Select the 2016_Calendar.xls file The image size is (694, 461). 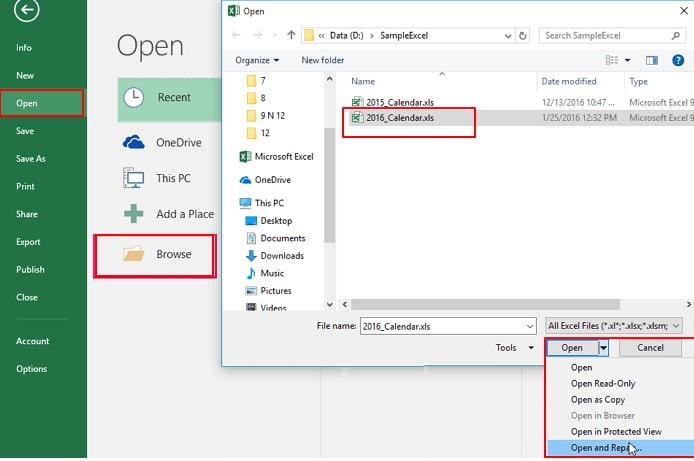coord(393,118)
